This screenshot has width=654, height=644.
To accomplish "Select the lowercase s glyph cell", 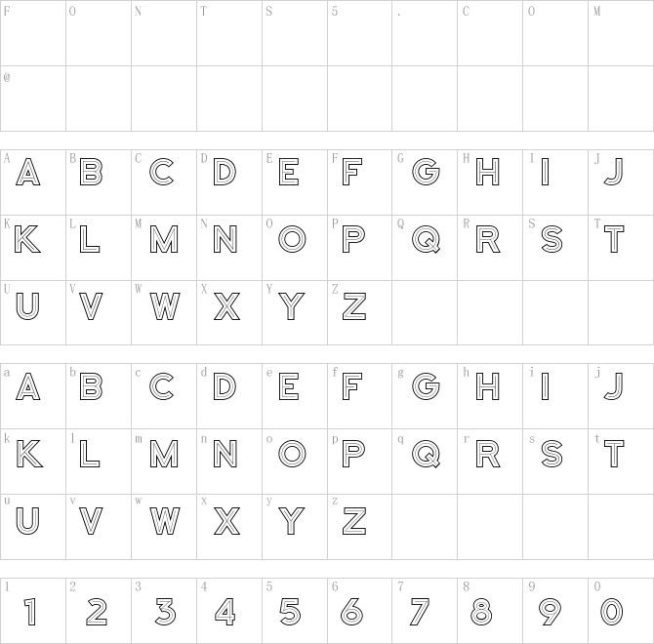I will click(555, 462).
